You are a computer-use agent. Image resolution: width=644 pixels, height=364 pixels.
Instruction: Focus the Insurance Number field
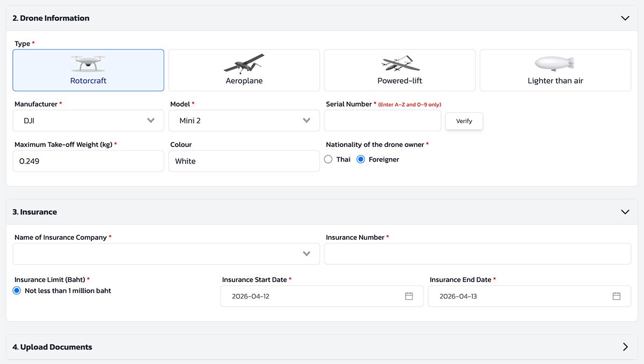click(477, 254)
